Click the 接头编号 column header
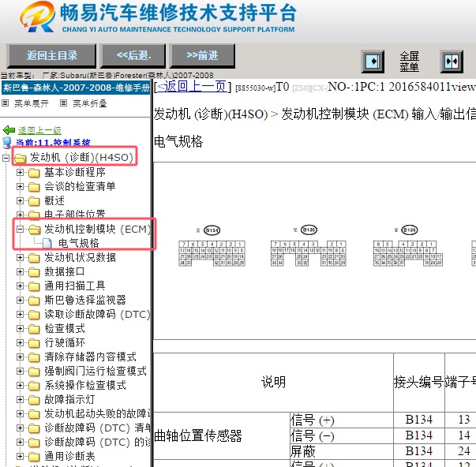 coord(419,383)
